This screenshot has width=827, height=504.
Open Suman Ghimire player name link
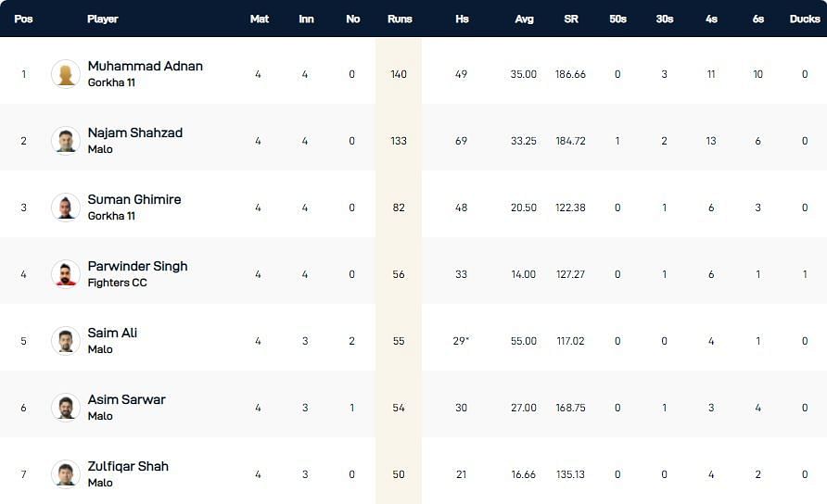134,199
